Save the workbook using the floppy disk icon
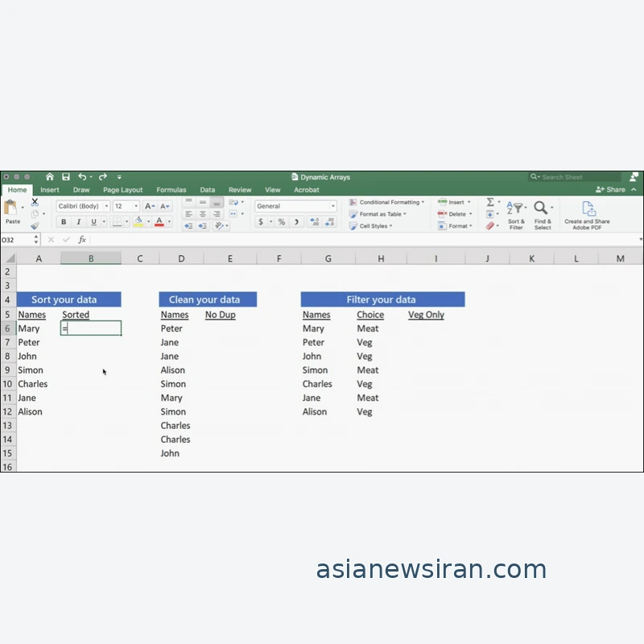The height and width of the screenshot is (644, 644). 66,176
